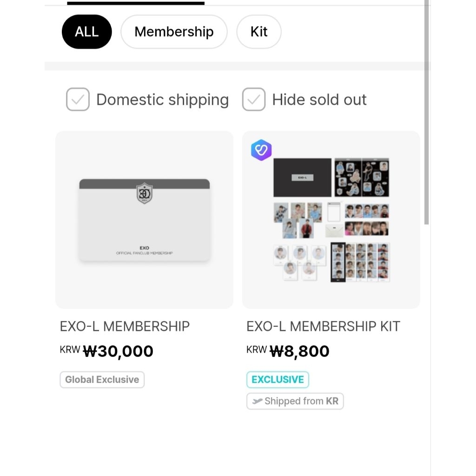
Task: Click the purple Weverse badge on the kit
Action: [261, 150]
